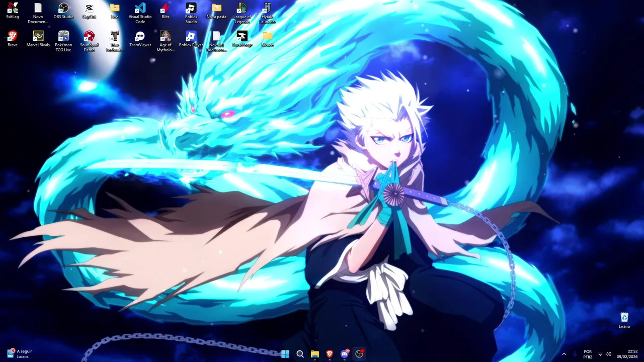Screen dimensions: 644x362
Task: Launch Marvel Rivals
Action: click(x=38, y=39)
